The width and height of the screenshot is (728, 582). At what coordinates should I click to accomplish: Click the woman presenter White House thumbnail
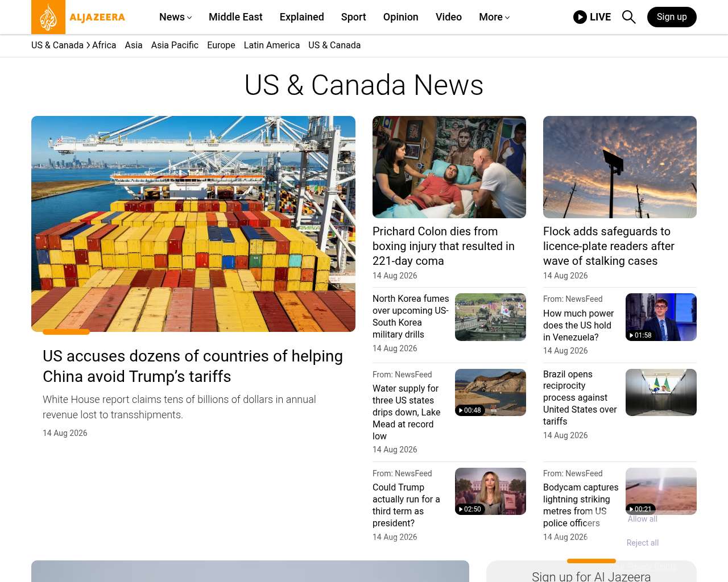click(490, 491)
